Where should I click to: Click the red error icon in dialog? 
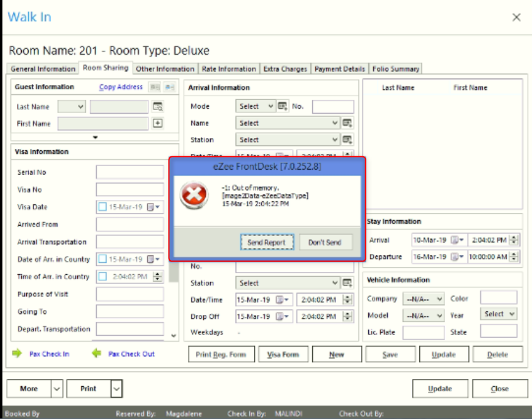click(194, 195)
